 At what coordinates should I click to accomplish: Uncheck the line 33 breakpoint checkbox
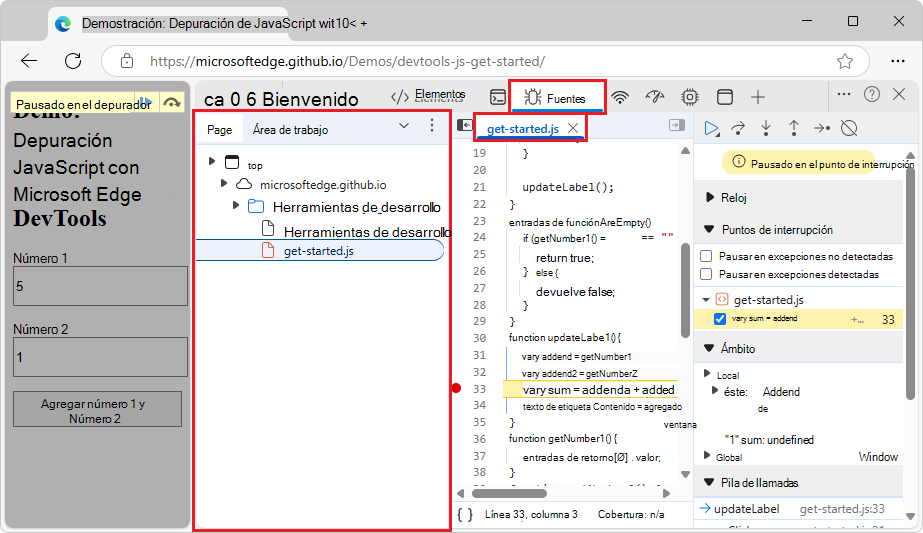click(x=719, y=319)
